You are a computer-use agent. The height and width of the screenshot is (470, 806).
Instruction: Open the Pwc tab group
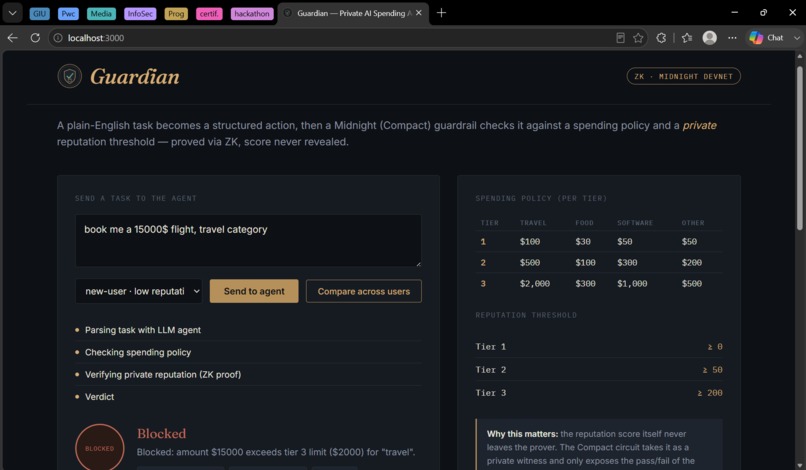coord(68,14)
